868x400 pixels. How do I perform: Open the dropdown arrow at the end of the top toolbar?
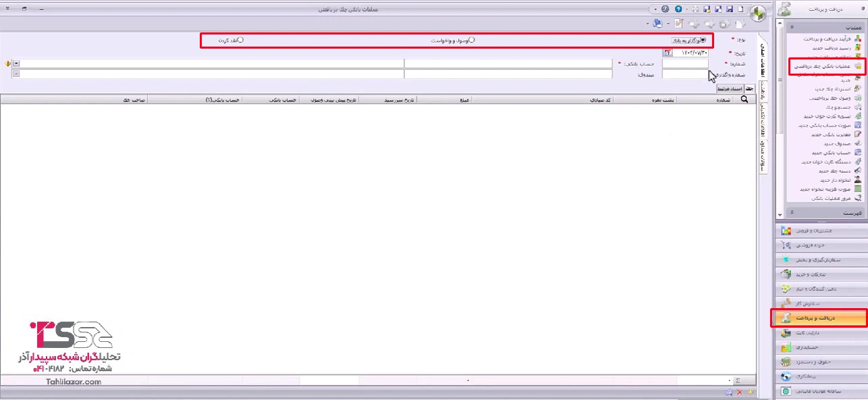click(655, 9)
